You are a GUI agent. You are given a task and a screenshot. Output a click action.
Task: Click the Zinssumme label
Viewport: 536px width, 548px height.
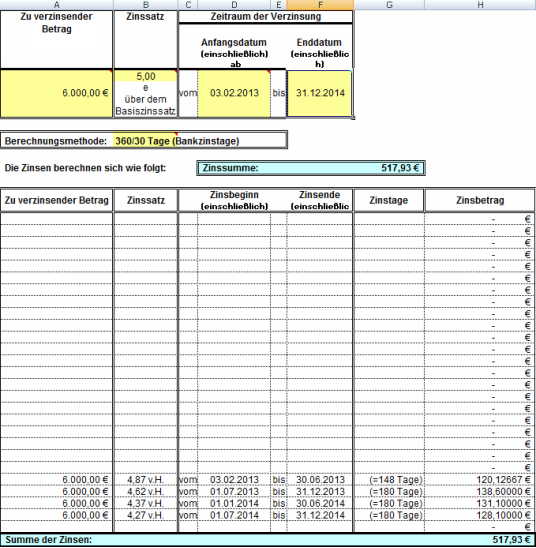pos(231,168)
